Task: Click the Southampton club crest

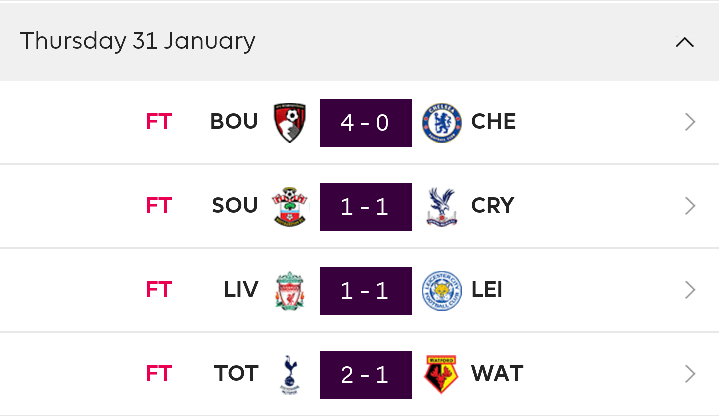Action: click(x=290, y=206)
